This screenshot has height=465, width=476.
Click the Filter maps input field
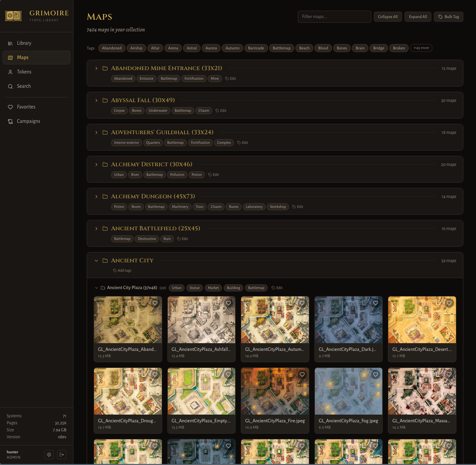[334, 17]
